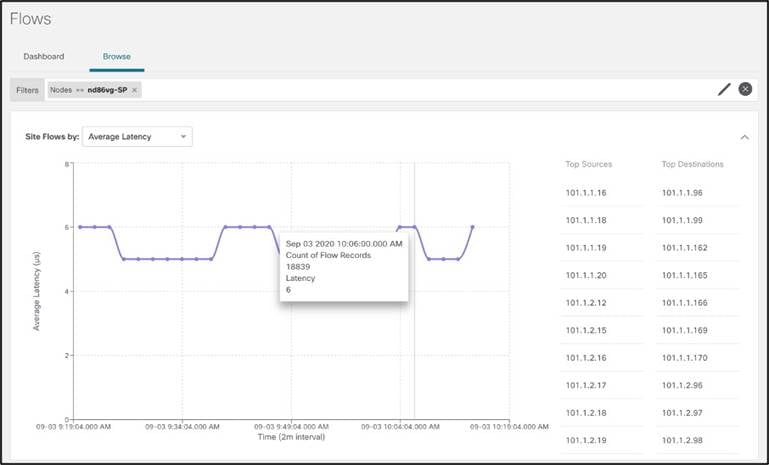Select source 101.1.1.18
Image resolution: width=769 pixels, height=465 pixels.
click(x=586, y=220)
